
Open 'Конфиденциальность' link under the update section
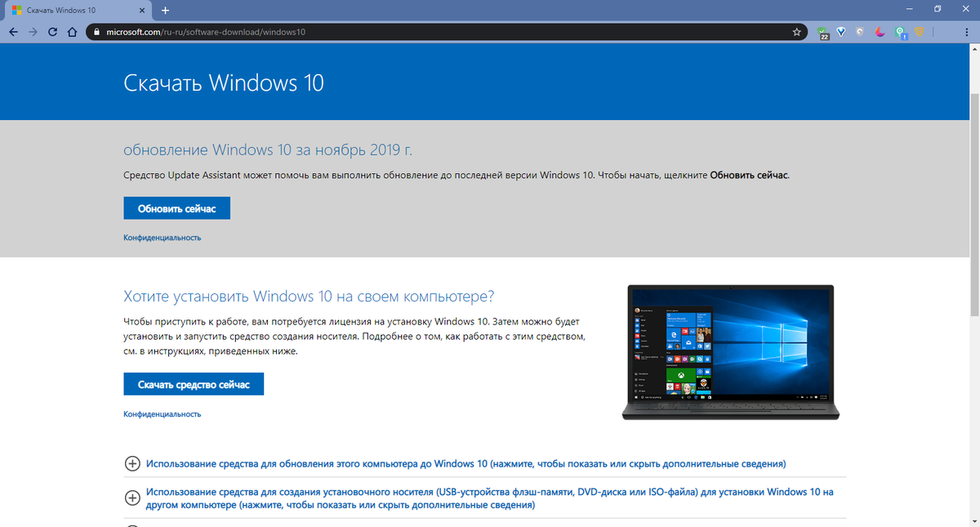click(x=162, y=238)
